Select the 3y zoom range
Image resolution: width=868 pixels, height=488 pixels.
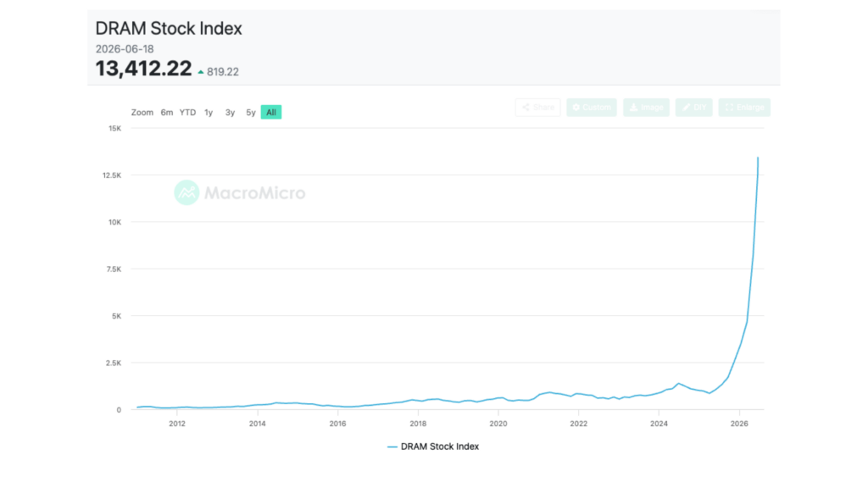230,113
